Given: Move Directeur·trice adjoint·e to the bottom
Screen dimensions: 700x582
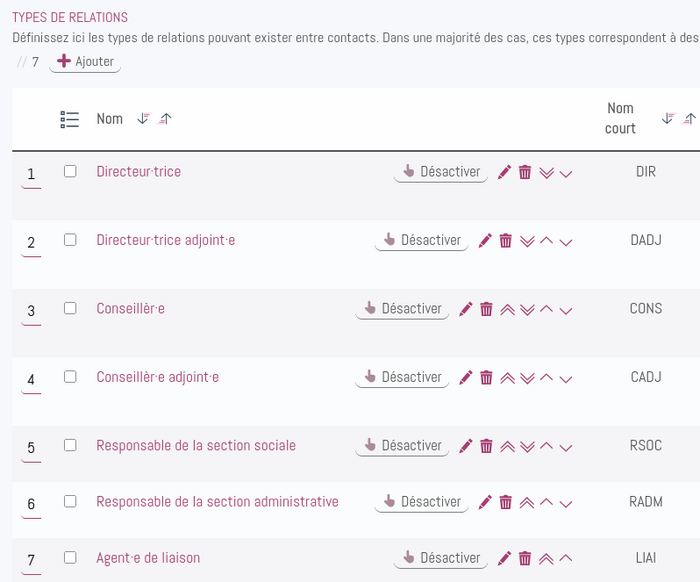Looking at the screenshot, I should tap(527, 241).
